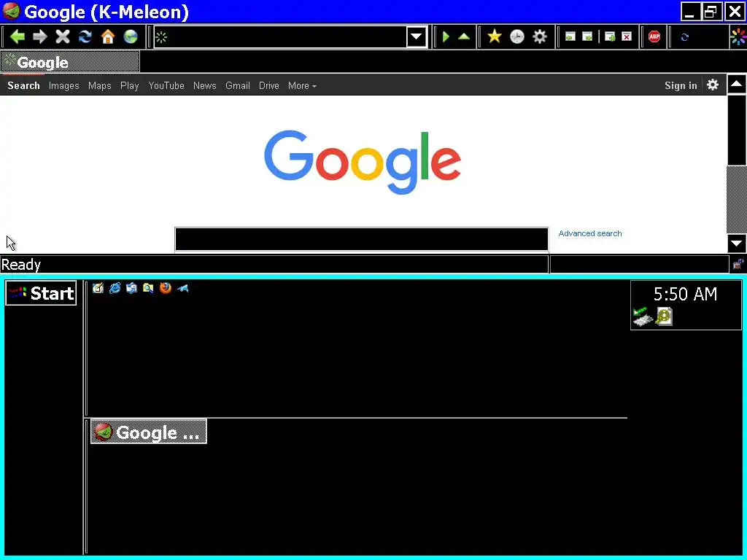This screenshot has height=560, width=747.
Task: Click the Adblock Plus ABP icon
Action: pos(654,36)
